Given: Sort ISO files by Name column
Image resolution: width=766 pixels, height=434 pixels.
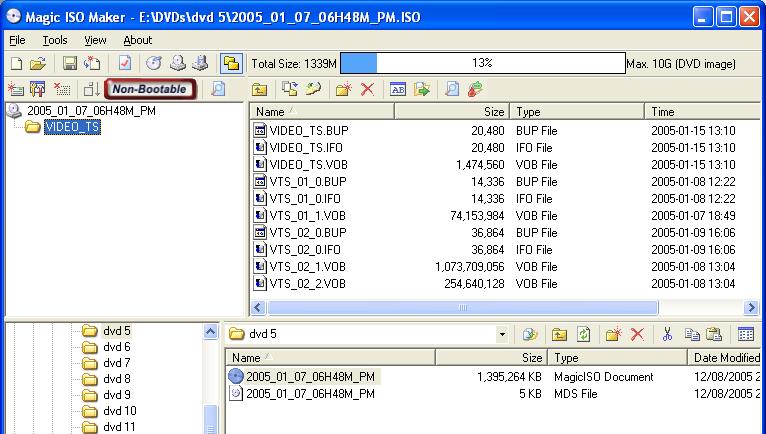Looking at the screenshot, I should point(322,112).
